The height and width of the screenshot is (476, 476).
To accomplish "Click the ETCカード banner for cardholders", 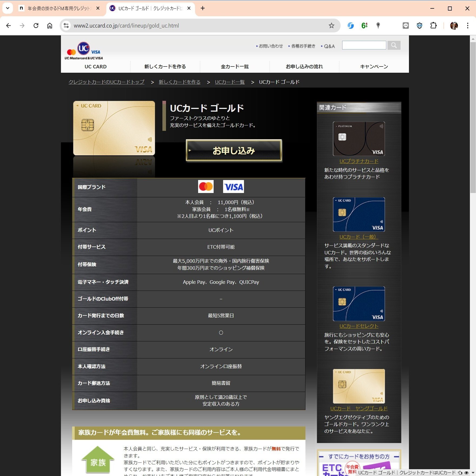I will tap(359, 463).
